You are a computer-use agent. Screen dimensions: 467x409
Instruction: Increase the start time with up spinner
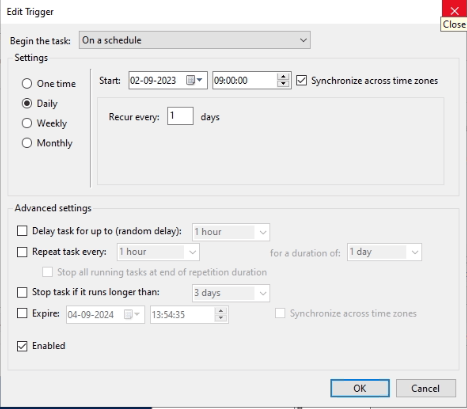coord(283,77)
